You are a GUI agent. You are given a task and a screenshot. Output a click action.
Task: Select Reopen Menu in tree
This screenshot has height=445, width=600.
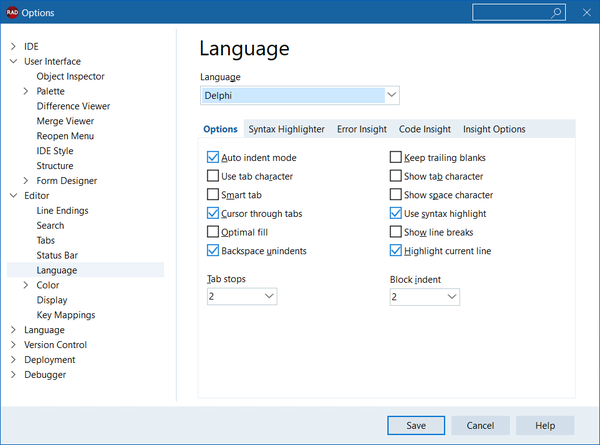(x=65, y=136)
